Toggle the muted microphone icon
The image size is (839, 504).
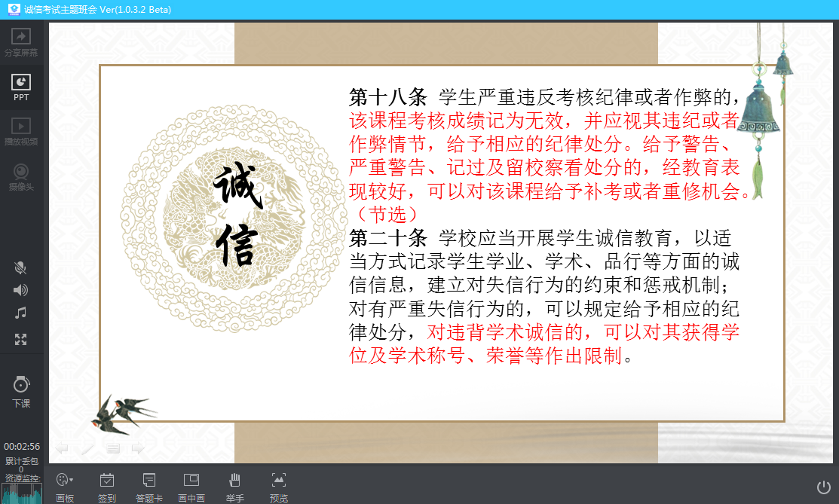(20, 267)
